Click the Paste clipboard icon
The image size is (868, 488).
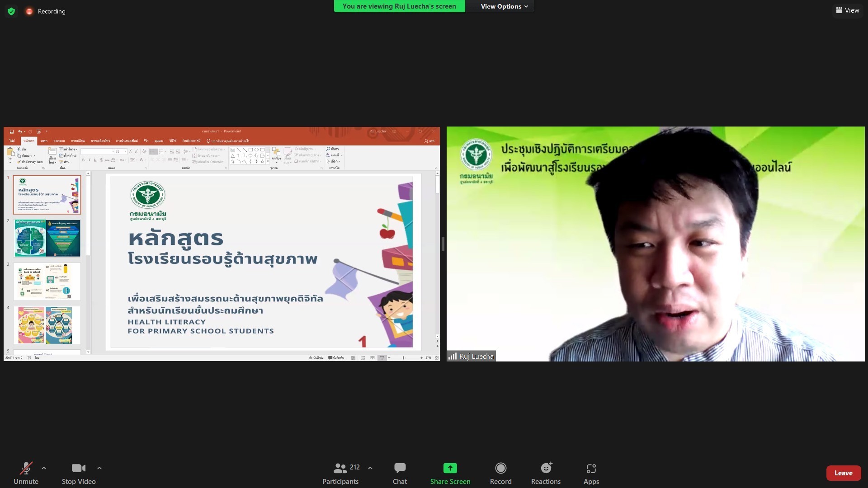[10, 152]
